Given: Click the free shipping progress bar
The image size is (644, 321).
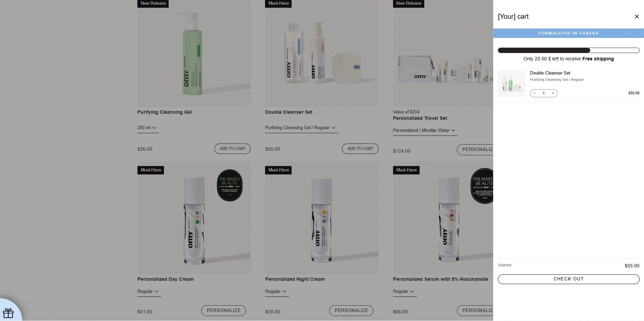Looking at the screenshot, I should coord(568,50).
